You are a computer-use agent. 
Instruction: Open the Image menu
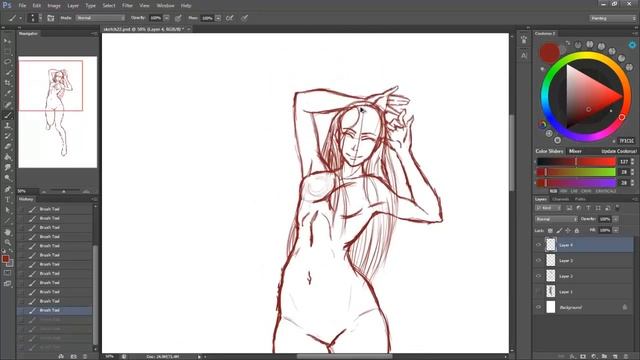(x=54, y=6)
